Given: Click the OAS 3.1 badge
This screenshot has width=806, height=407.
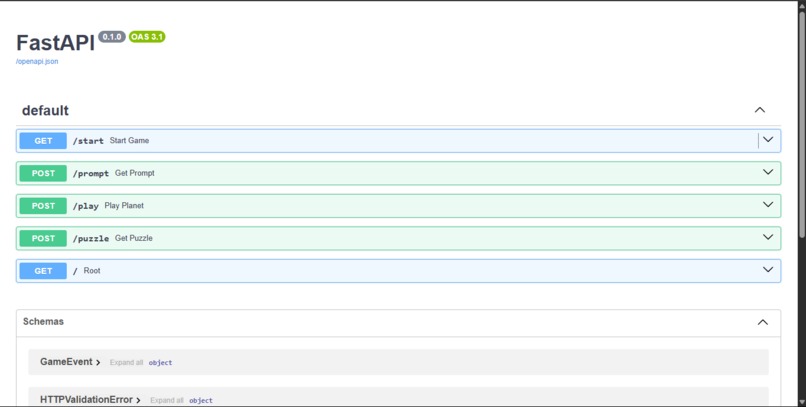Looking at the screenshot, I should coord(147,36).
